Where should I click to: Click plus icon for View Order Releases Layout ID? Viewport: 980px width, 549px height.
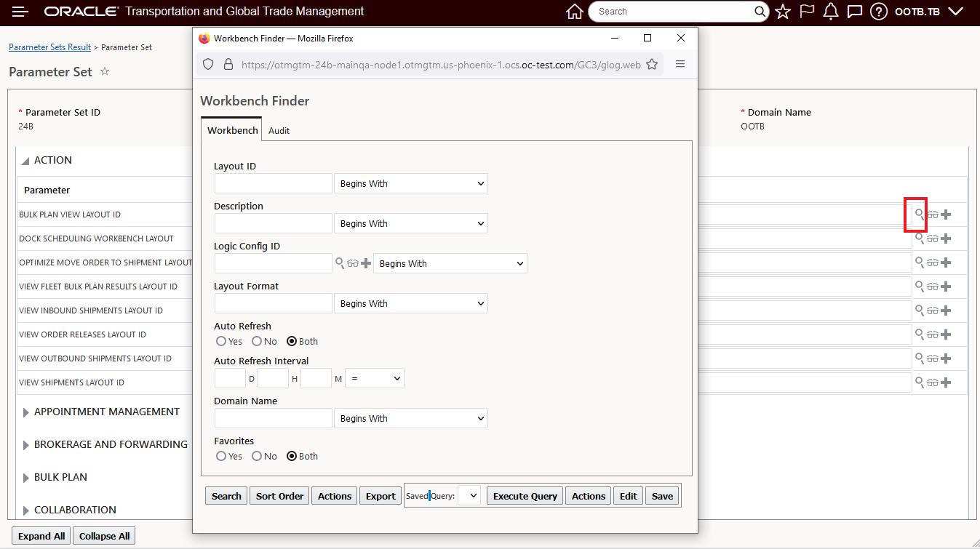(946, 334)
